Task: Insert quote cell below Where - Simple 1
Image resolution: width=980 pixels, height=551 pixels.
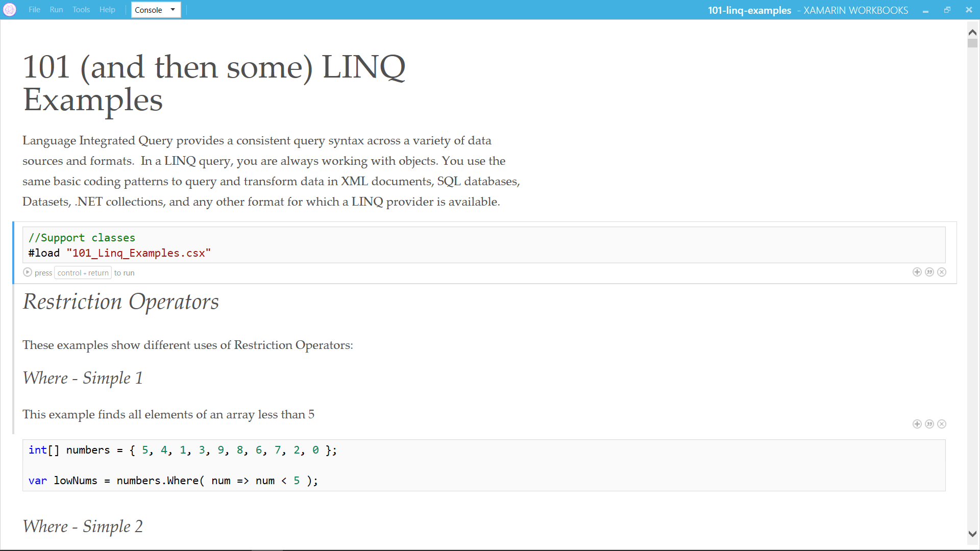Action: pyautogui.click(x=929, y=424)
